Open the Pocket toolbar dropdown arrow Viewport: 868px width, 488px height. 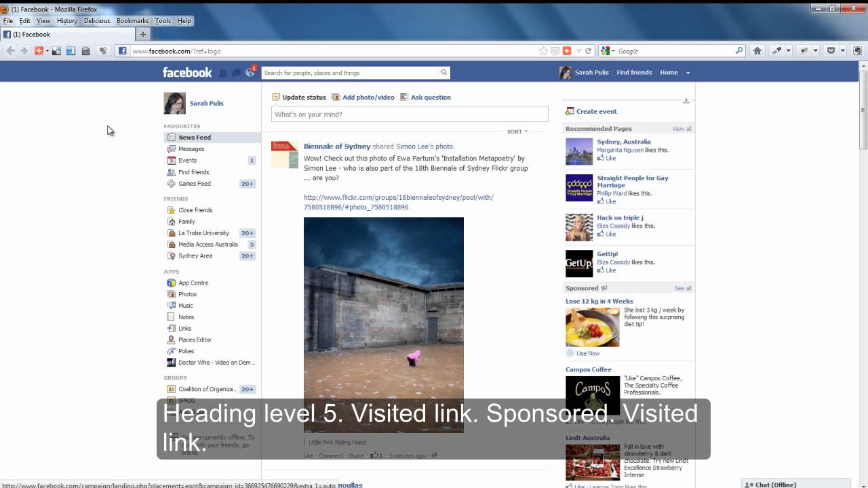pos(843,51)
